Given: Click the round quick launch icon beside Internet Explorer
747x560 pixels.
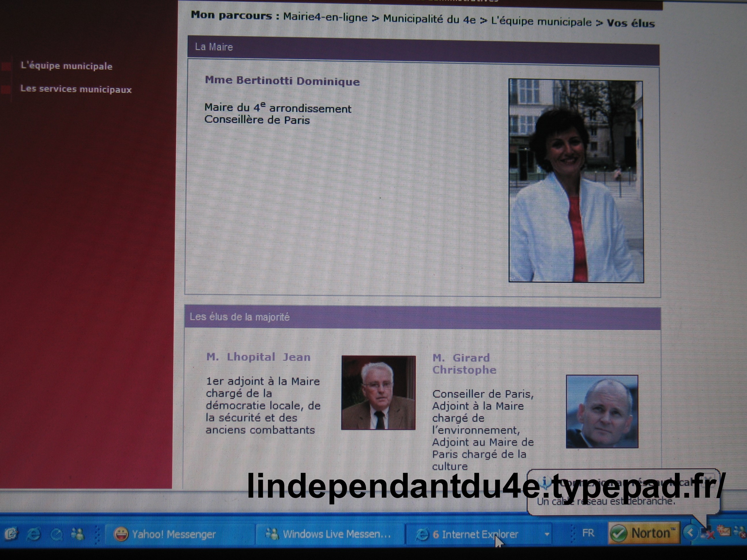Looking at the screenshot, I should (x=56, y=534).
